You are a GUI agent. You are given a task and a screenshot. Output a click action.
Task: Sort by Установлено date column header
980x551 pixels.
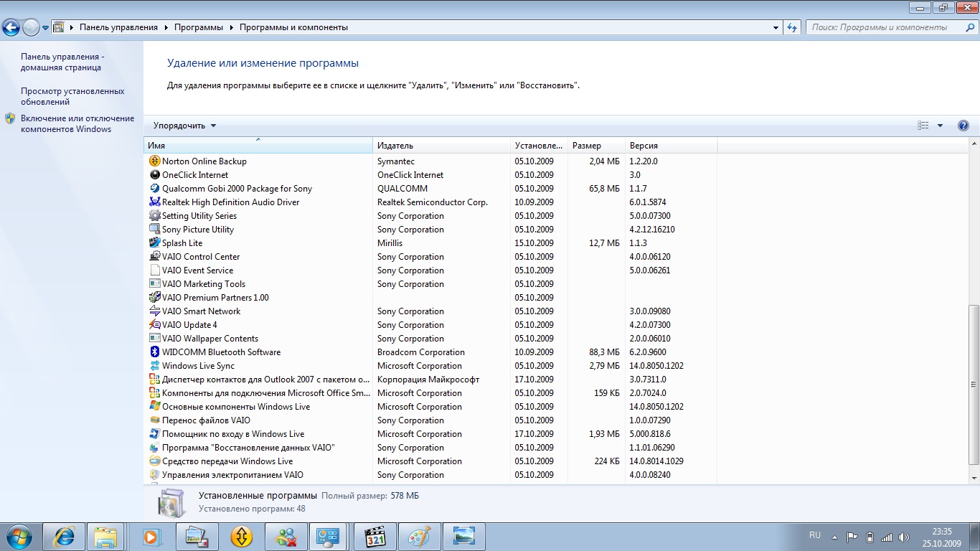(x=539, y=146)
